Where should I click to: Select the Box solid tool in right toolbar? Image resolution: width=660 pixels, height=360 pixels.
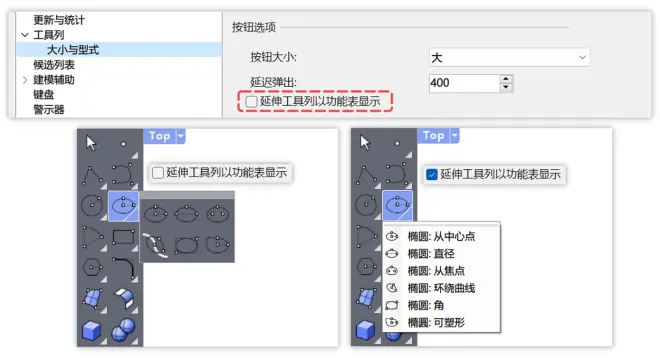365,329
